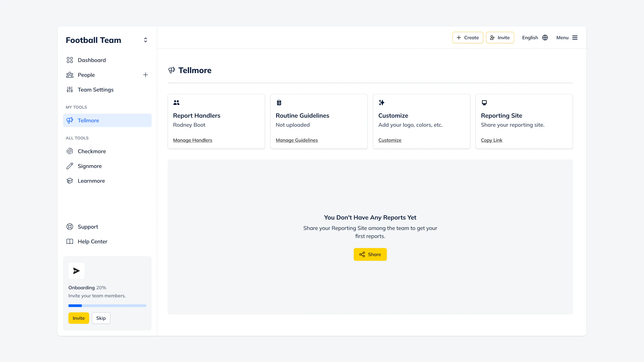This screenshot has width=644, height=362.
Task: Click the paper plane onboarding icon
Action: (x=76, y=271)
